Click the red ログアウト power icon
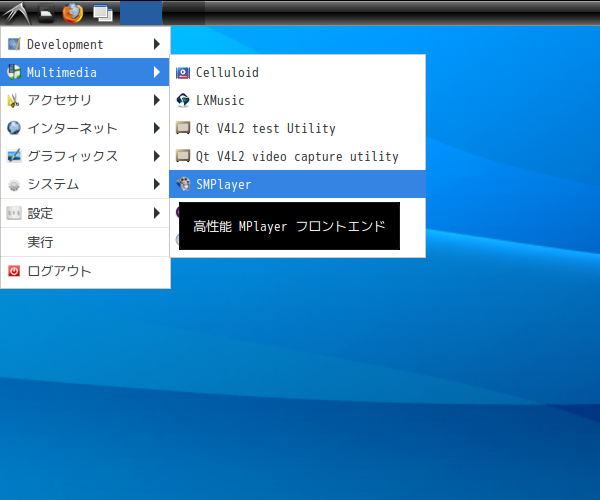The width and height of the screenshot is (600, 500). click(x=14, y=271)
